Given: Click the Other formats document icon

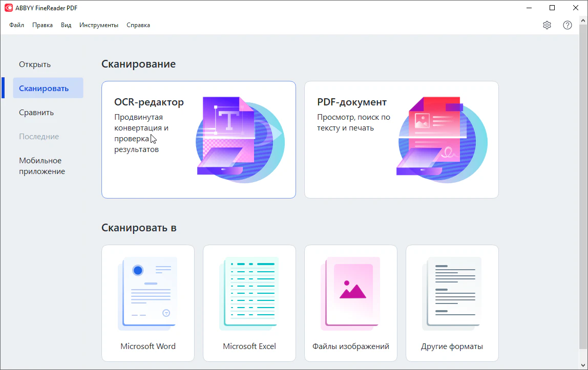Looking at the screenshot, I should tap(452, 293).
